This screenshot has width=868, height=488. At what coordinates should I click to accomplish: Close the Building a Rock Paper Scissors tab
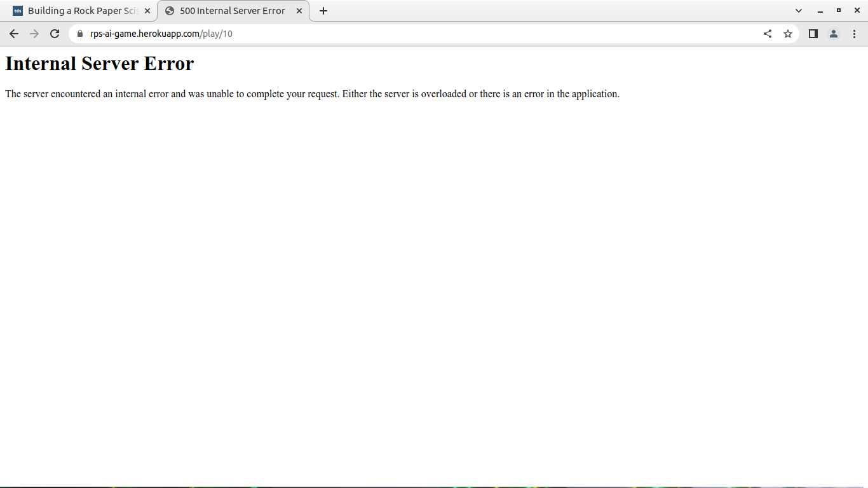pos(147,11)
